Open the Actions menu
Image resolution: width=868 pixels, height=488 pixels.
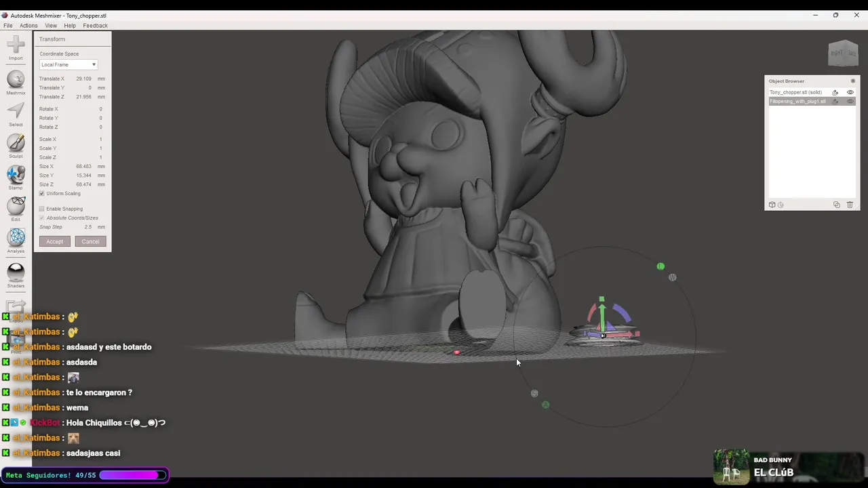28,26
